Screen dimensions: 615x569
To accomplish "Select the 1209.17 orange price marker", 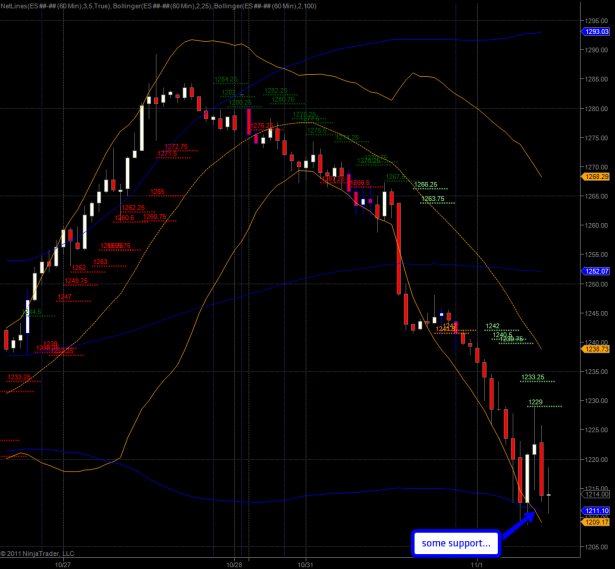I will (596, 521).
